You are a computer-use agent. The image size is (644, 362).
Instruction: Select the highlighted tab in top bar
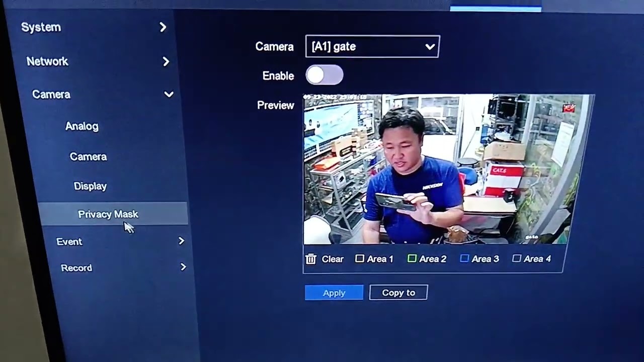[496, 9]
